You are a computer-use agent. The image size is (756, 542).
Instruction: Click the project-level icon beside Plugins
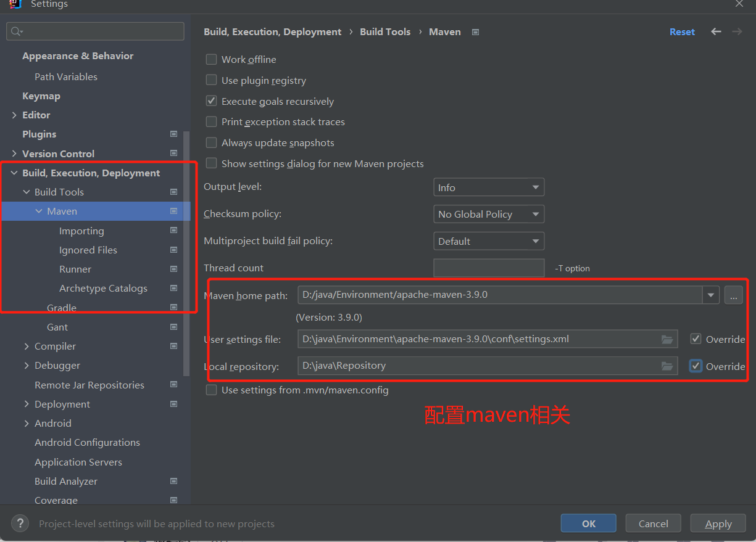click(173, 134)
